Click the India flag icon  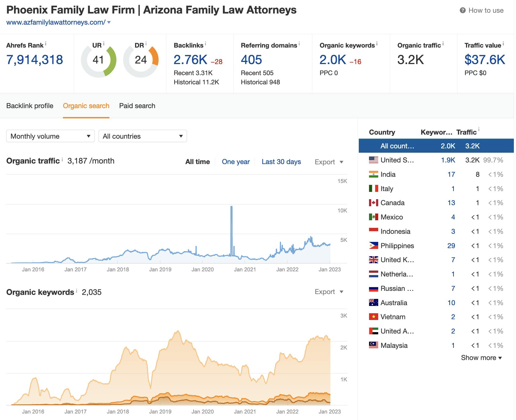click(373, 174)
